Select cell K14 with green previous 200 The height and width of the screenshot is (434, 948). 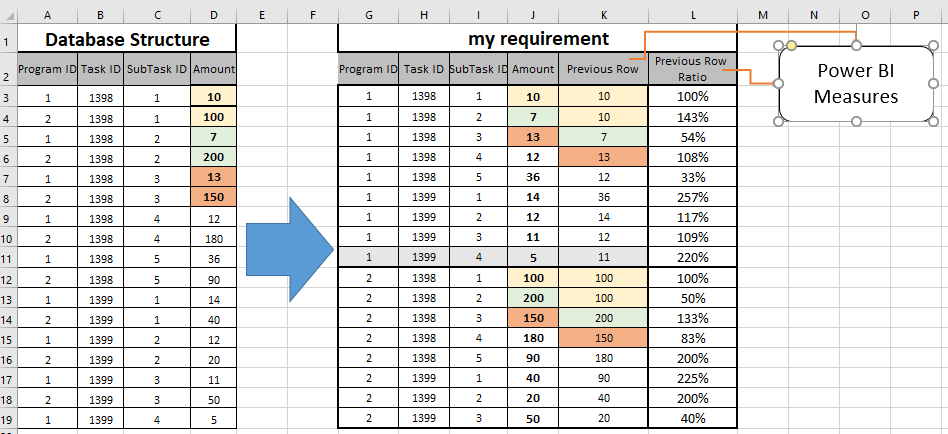pos(603,318)
